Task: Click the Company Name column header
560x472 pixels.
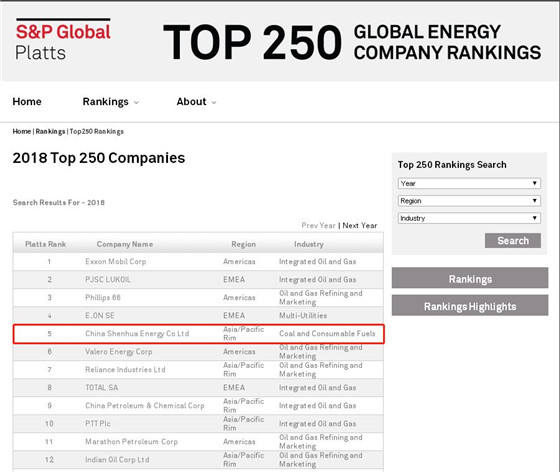Action: [125, 244]
